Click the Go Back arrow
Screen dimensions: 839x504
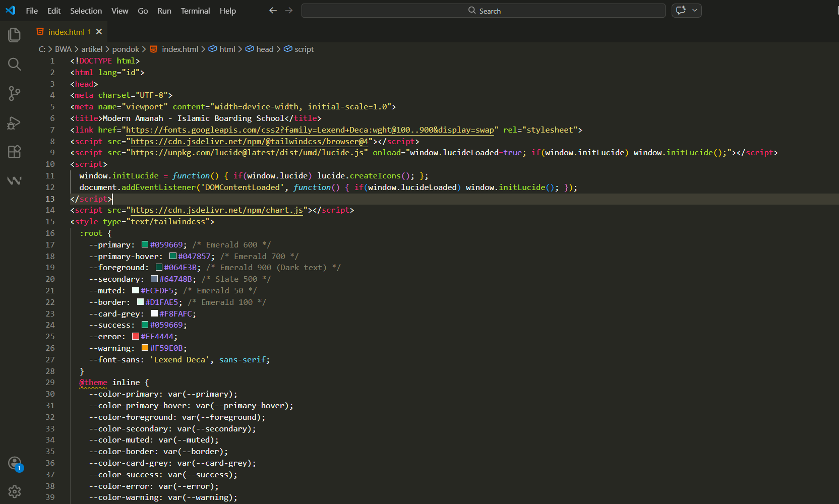(273, 11)
